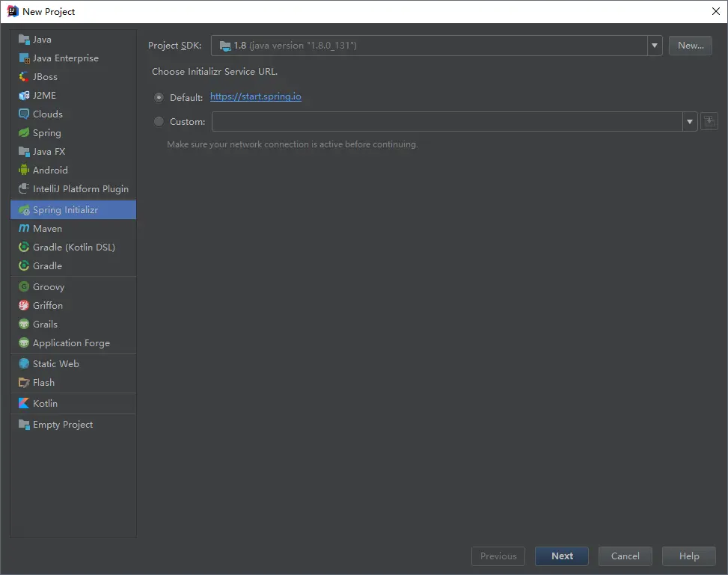
Task: Click the Android robot icon
Action: point(24,170)
